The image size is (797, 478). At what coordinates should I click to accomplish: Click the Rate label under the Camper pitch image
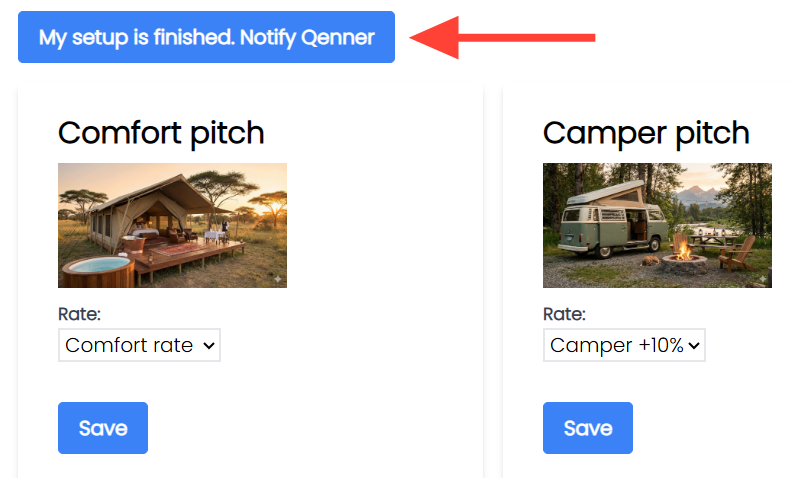coord(564,314)
